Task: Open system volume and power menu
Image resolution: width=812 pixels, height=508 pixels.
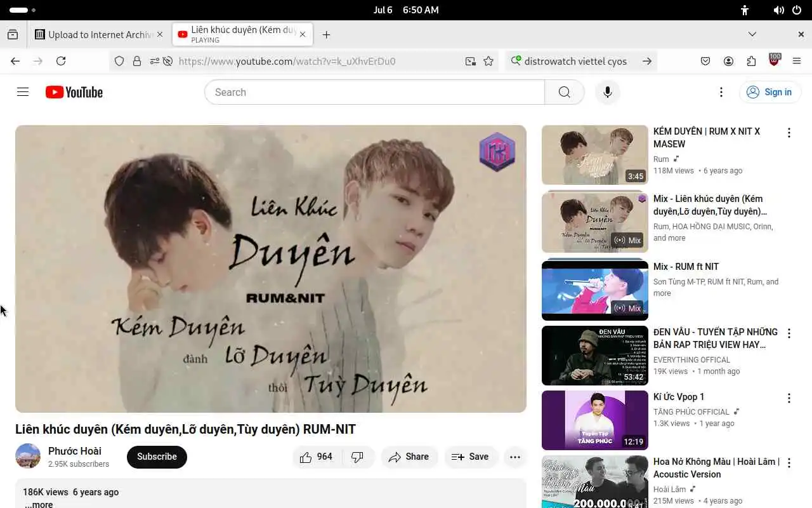Action: (788, 10)
